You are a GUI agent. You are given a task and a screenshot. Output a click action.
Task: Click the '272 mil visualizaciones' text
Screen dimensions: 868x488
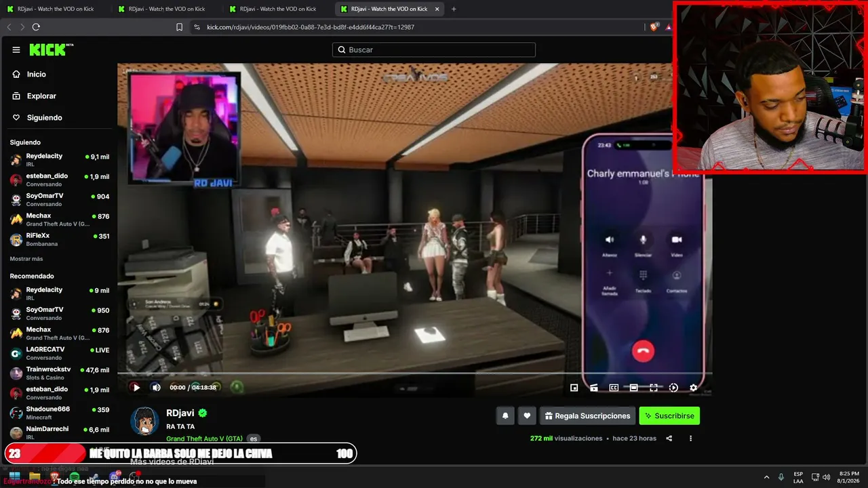tap(566, 439)
